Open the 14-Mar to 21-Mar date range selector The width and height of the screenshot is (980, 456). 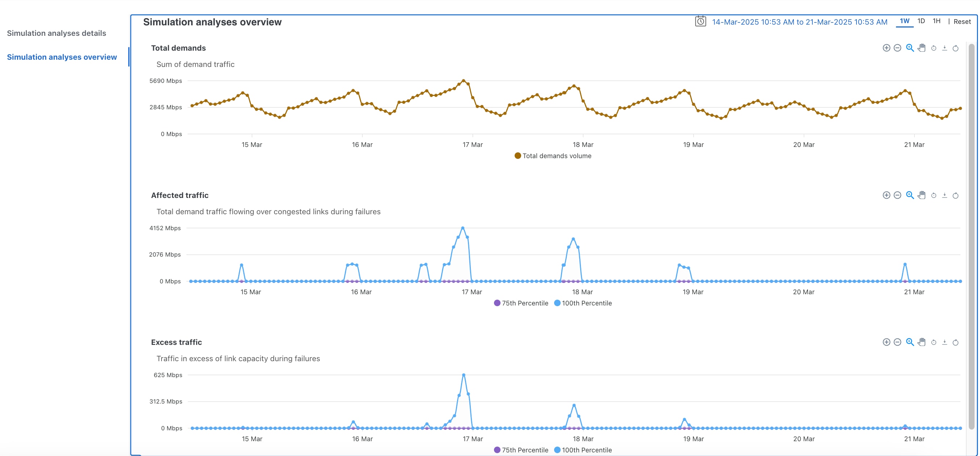tap(799, 22)
